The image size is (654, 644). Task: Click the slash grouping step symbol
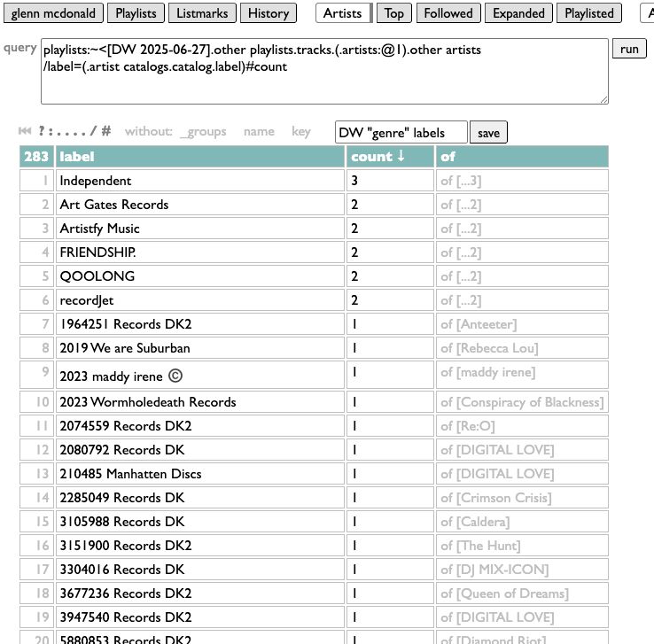[92, 131]
